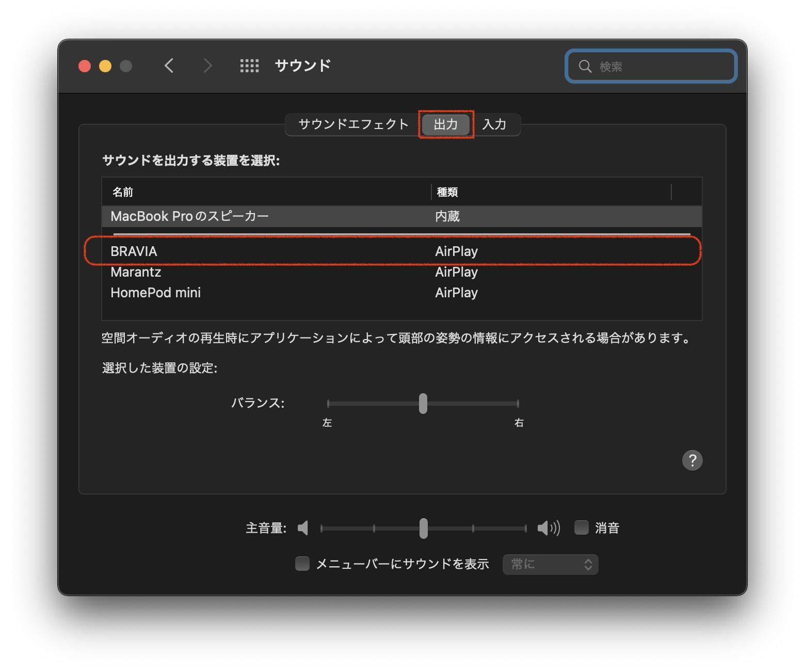805x672 pixels.
Task: Click the yellow minimize window button
Action: [105, 66]
